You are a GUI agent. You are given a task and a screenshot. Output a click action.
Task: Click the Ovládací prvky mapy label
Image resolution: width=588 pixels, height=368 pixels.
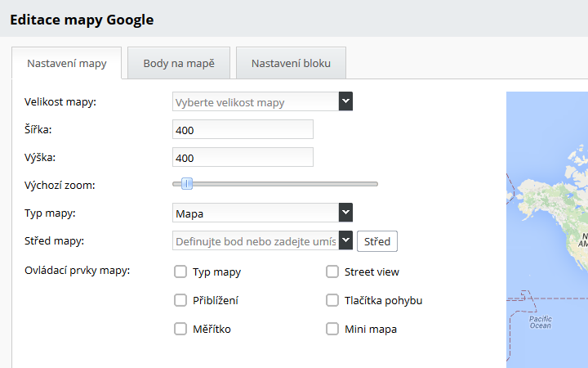click(x=78, y=271)
